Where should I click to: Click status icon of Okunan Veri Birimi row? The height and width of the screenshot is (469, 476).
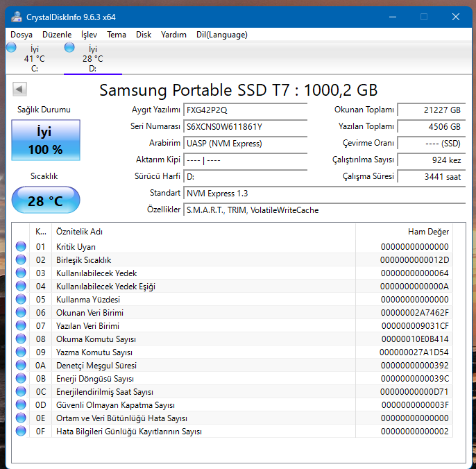[21, 312]
